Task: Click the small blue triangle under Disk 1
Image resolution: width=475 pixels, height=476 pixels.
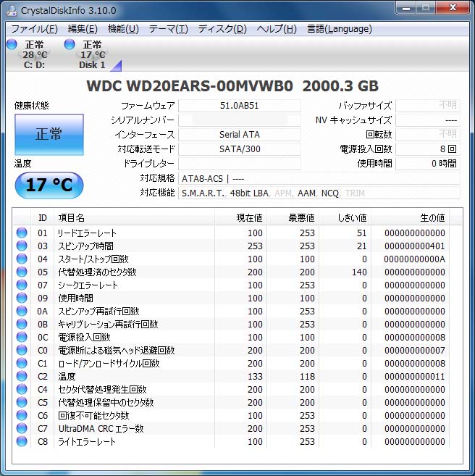Action: (x=114, y=65)
